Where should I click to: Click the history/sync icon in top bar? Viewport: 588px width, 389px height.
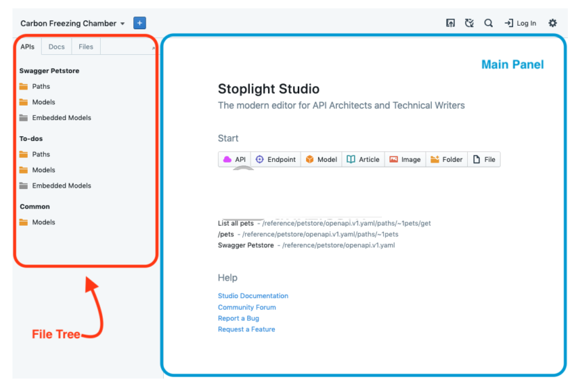(x=469, y=23)
